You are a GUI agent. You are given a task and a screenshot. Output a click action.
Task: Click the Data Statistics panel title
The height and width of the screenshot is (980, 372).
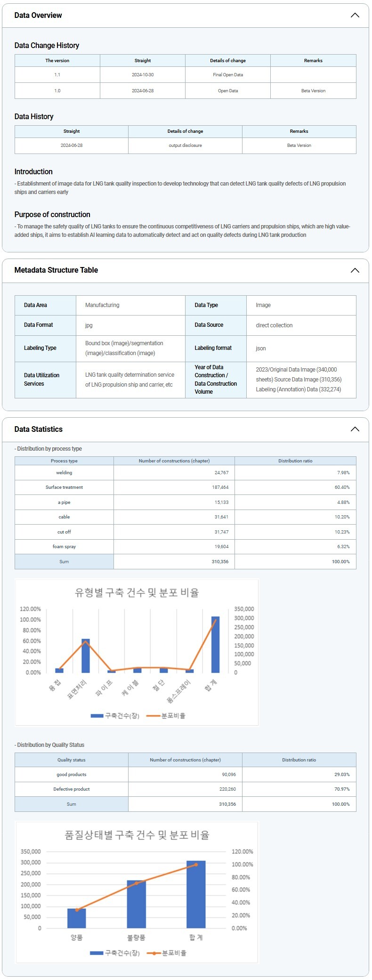[x=38, y=429]
